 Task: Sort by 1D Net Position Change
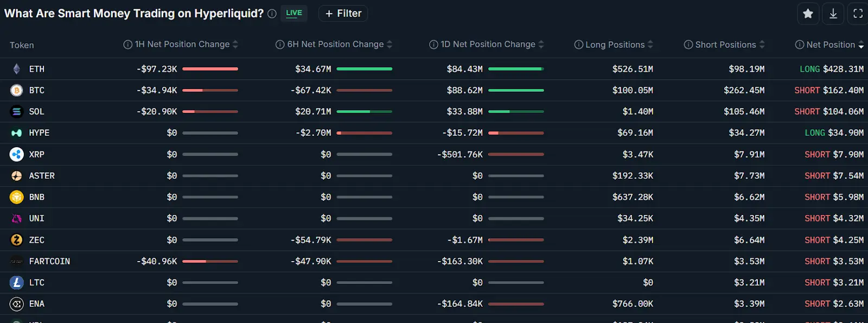pyautogui.click(x=541, y=45)
